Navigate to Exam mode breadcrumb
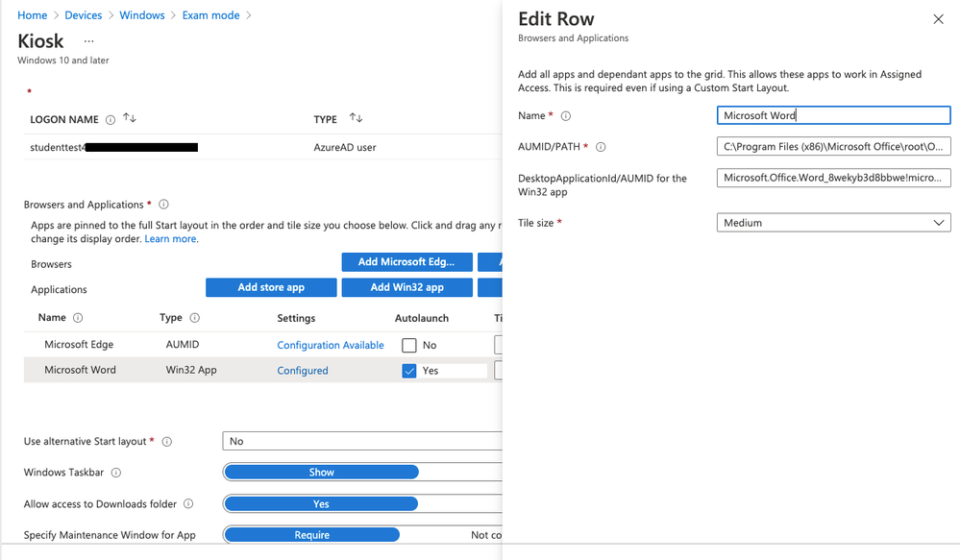Viewport: 960px width, 560px height. (210, 15)
